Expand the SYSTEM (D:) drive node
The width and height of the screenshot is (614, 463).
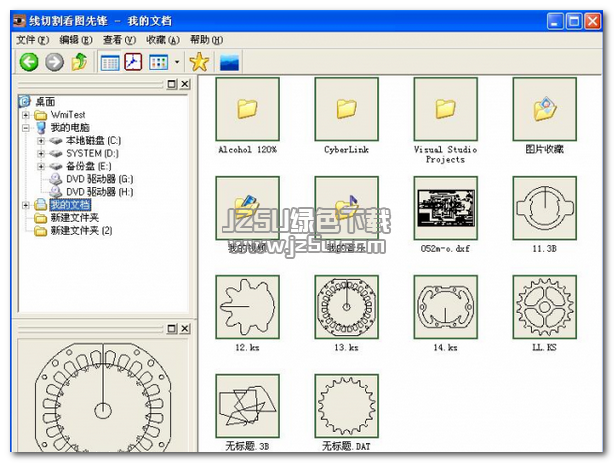point(41,153)
